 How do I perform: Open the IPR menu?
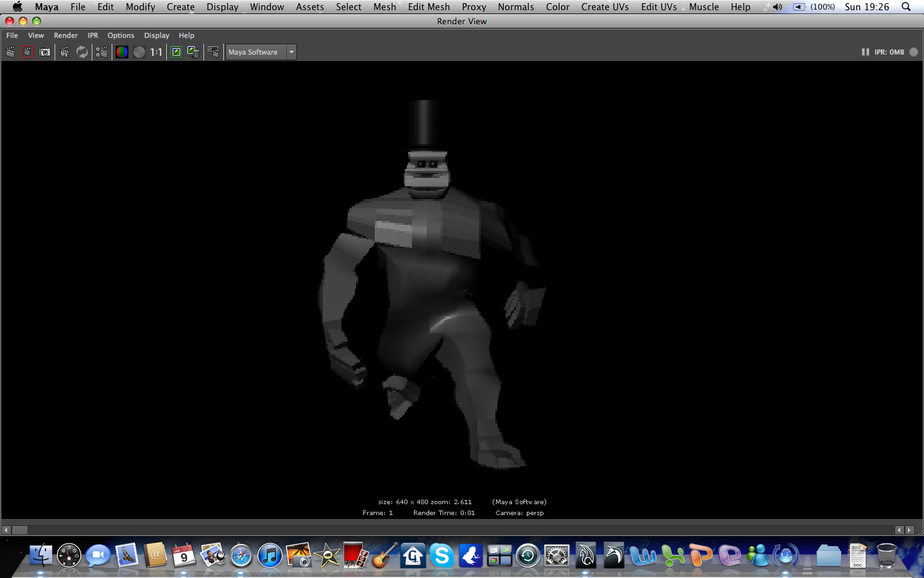coord(93,35)
